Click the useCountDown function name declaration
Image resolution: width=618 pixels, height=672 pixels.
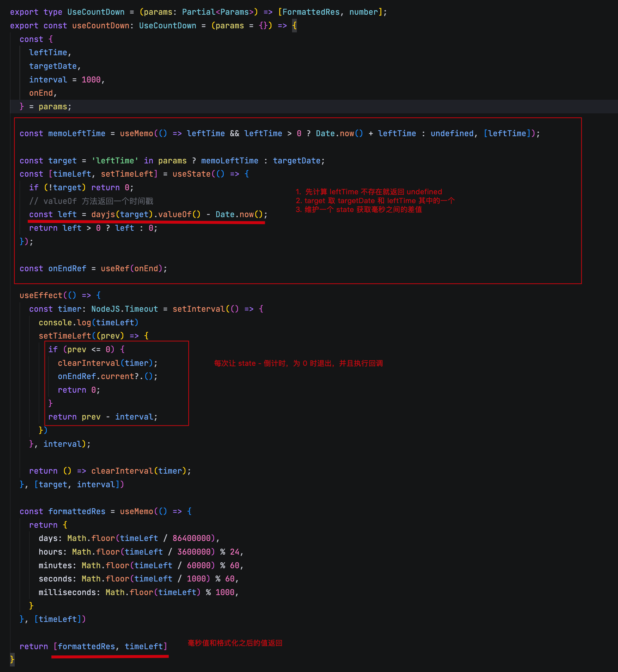[x=100, y=26]
